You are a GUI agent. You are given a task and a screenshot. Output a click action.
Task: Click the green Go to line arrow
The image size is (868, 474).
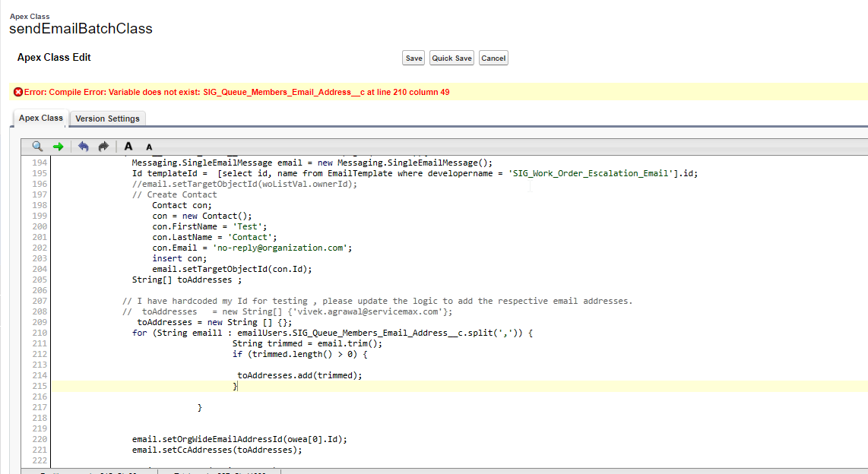(58, 146)
